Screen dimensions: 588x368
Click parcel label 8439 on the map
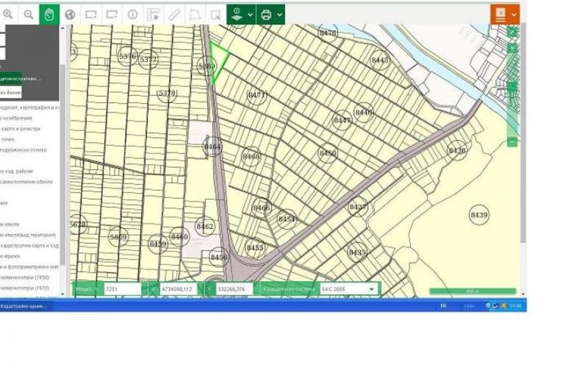[479, 214]
